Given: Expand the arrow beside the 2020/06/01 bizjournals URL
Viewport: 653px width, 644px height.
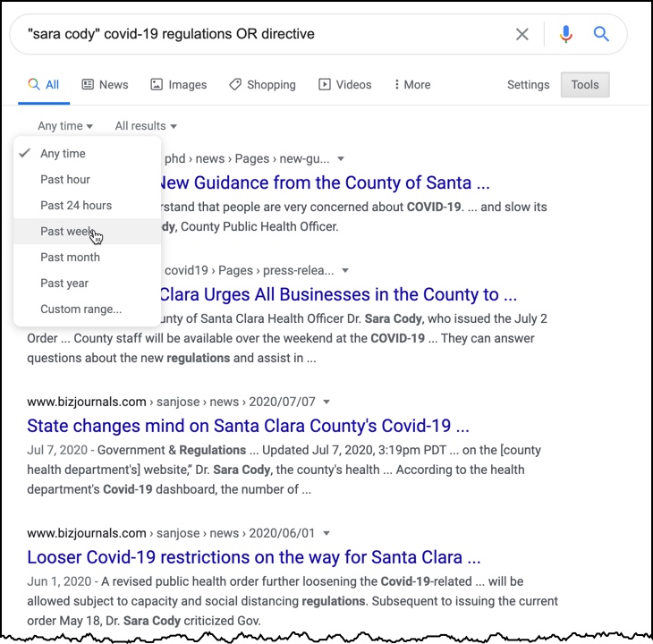Looking at the screenshot, I should coord(326,533).
